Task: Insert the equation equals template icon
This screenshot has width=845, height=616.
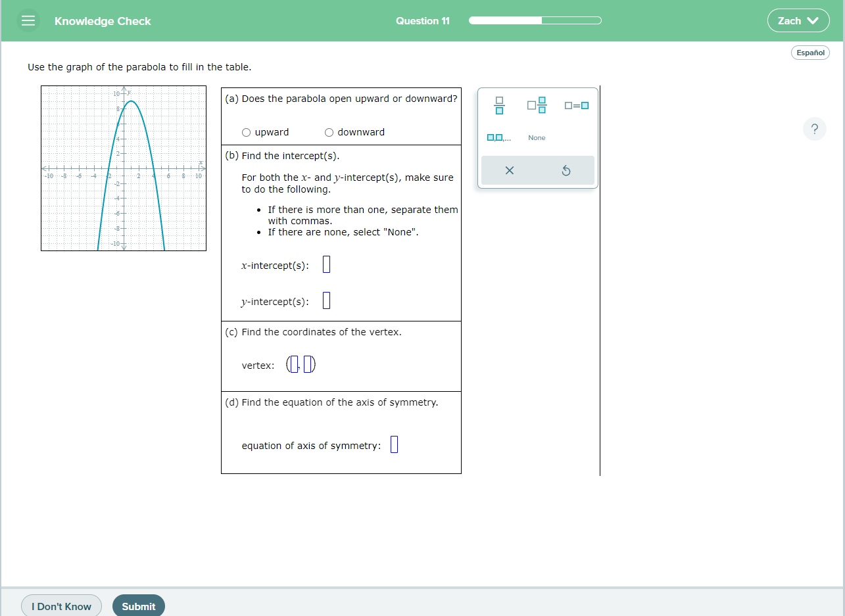Action: [576, 105]
